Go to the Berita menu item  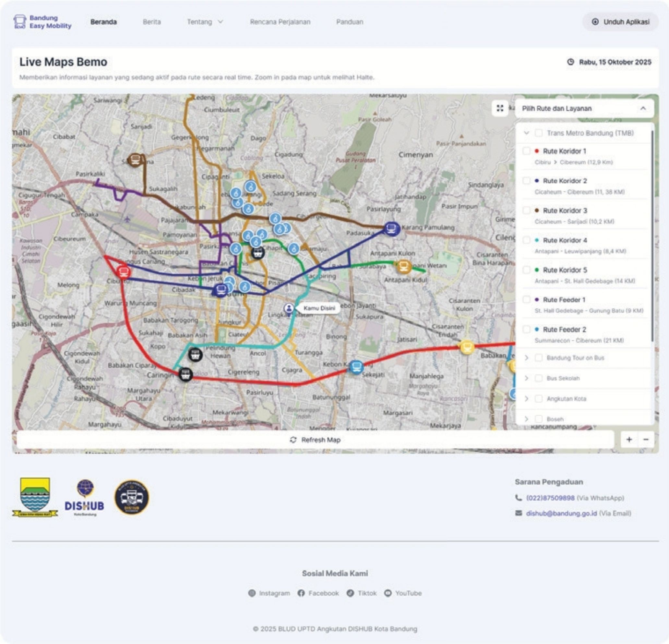pos(151,22)
